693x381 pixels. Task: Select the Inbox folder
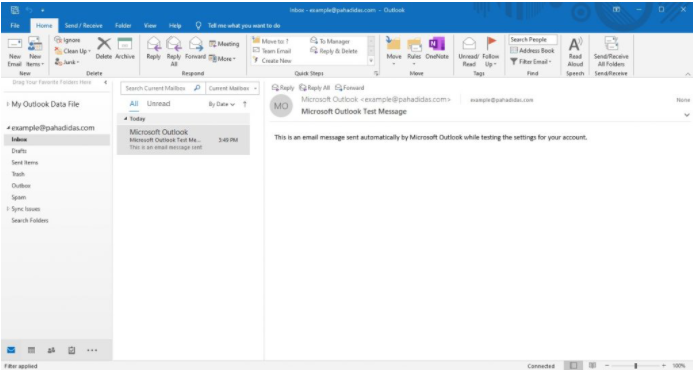click(x=57, y=139)
